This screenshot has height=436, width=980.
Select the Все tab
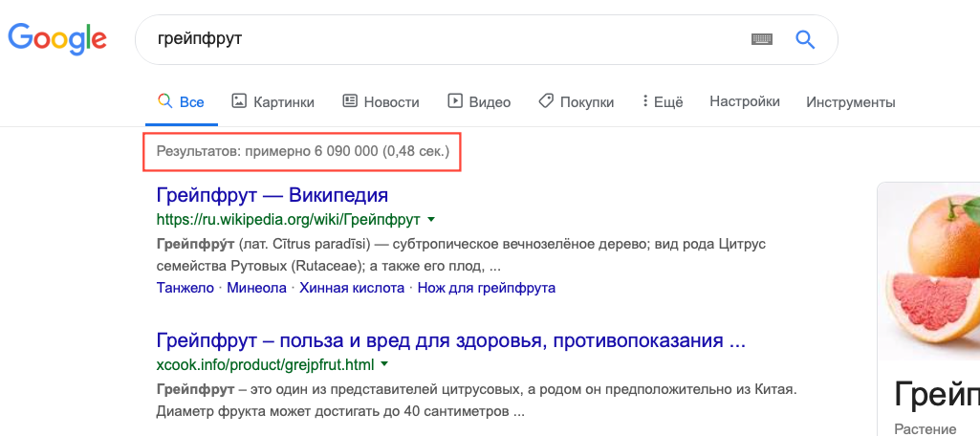182,101
